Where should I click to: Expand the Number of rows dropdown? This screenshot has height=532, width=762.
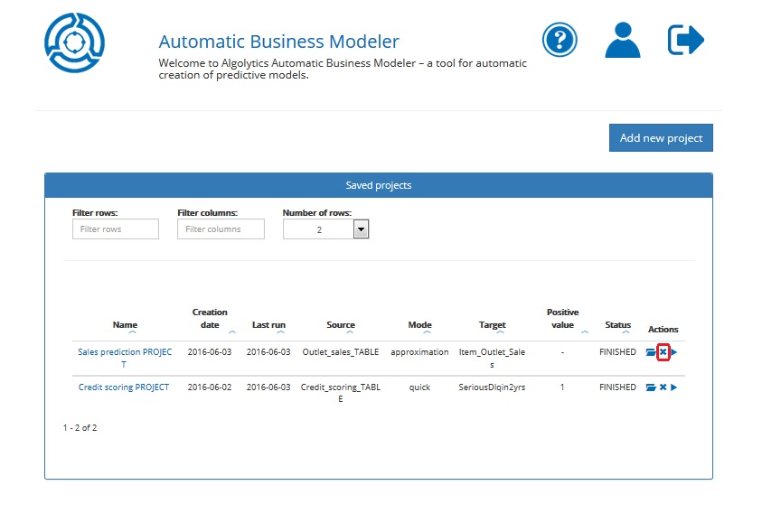coord(361,230)
